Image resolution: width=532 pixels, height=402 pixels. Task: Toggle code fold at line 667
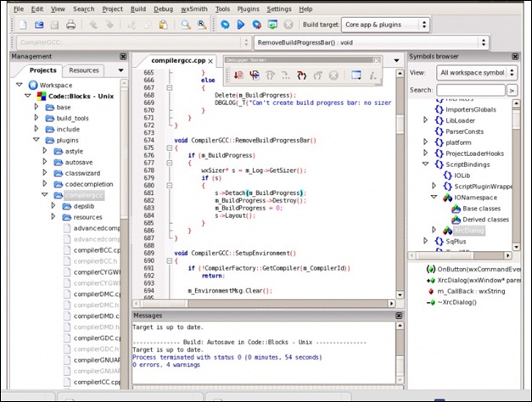[x=170, y=87]
